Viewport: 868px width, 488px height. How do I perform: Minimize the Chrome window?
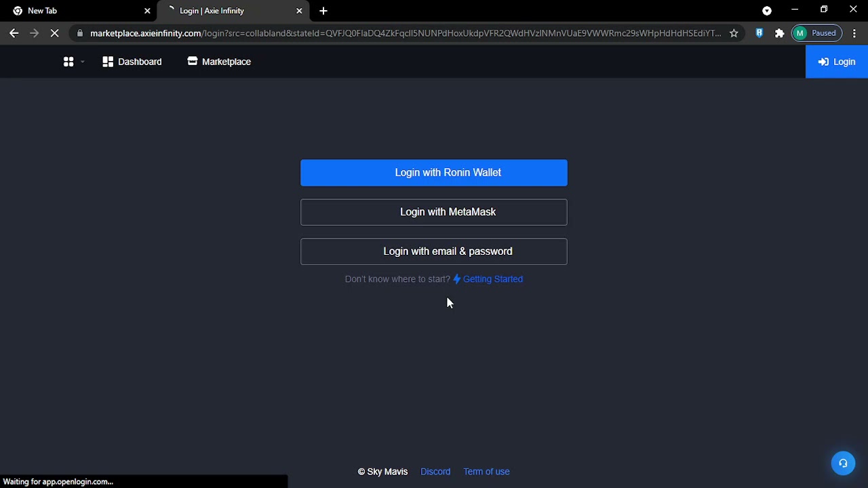795,9
